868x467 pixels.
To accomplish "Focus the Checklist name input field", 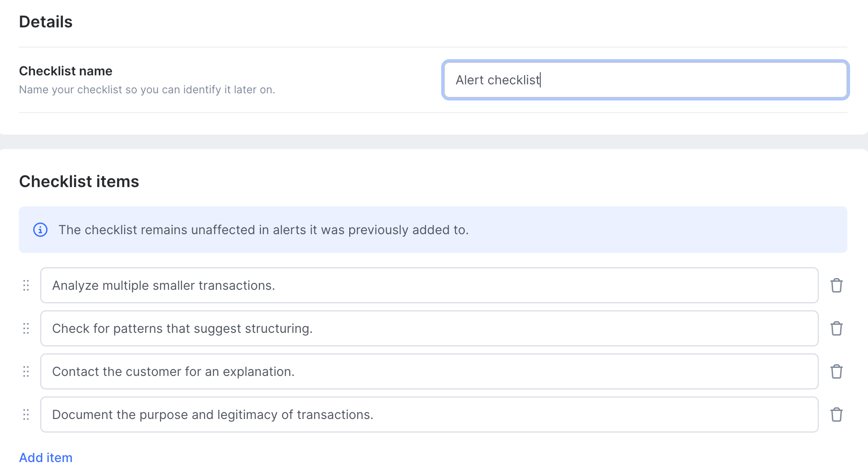I will pos(645,80).
